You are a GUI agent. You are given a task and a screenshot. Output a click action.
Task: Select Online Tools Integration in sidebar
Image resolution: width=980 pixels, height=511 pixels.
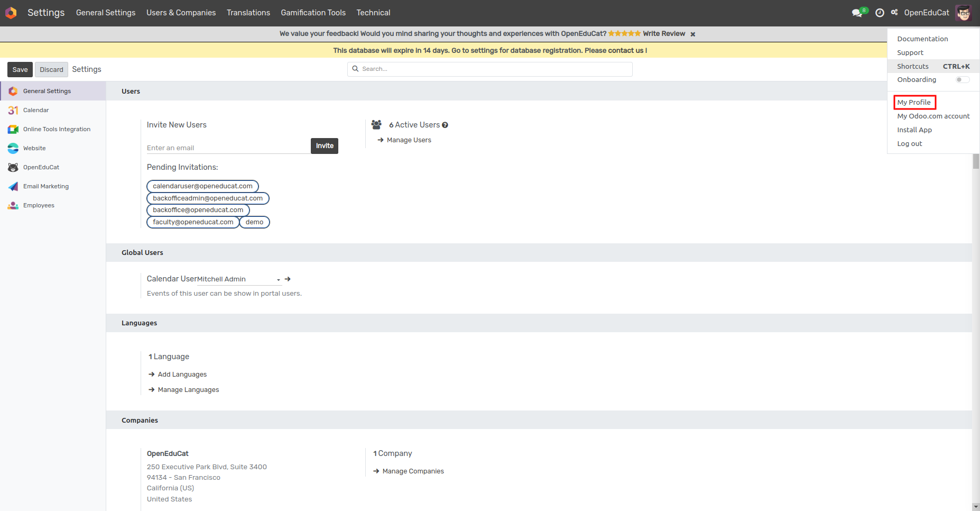click(x=57, y=129)
